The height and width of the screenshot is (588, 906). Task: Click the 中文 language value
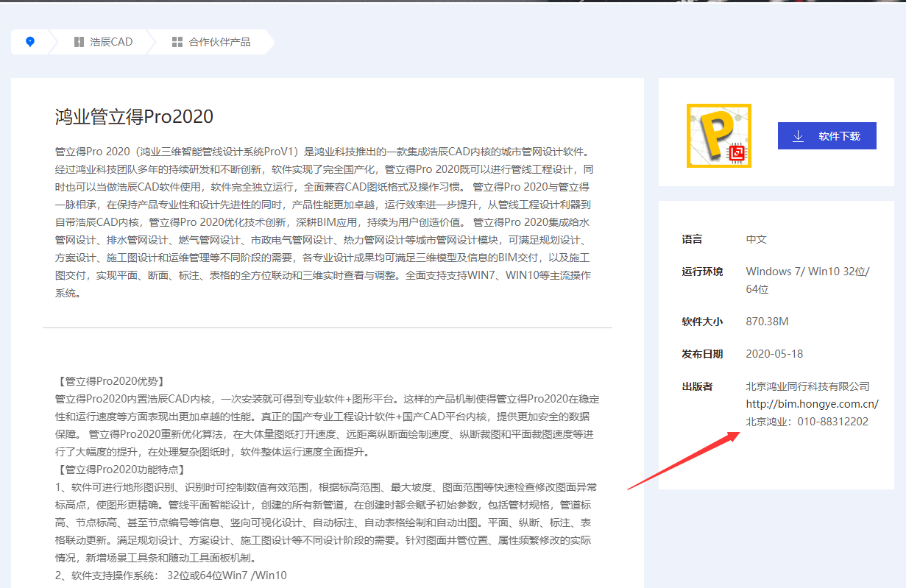tap(756, 239)
